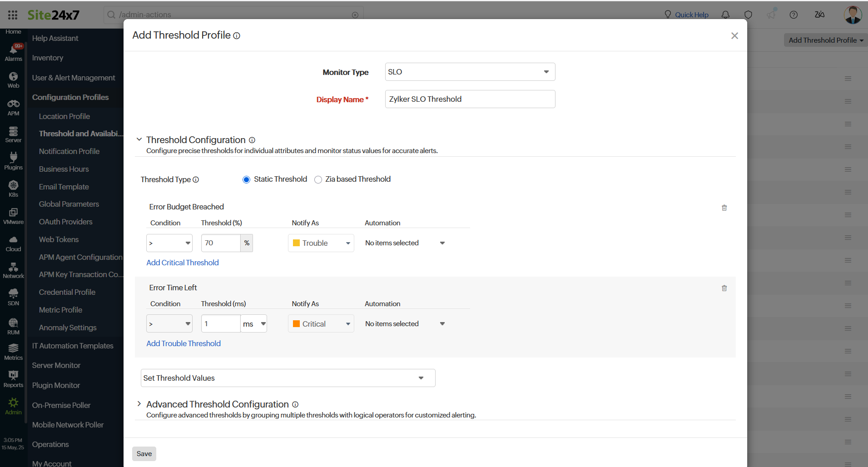The width and height of the screenshot is (868, 467).
Task: Open the Alarms section in sidebar
Action: [x=13, y=51]
